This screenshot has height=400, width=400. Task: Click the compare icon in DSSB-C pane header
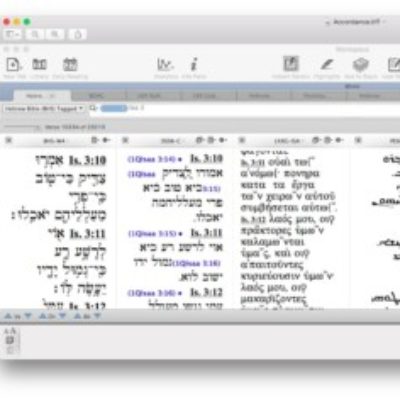tap(200, 140)
